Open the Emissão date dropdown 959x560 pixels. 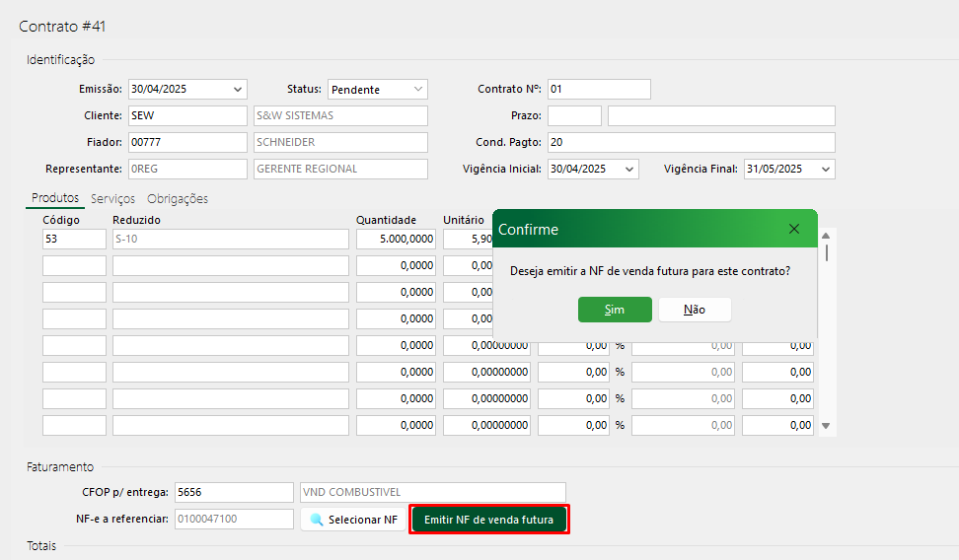point(238,90)
